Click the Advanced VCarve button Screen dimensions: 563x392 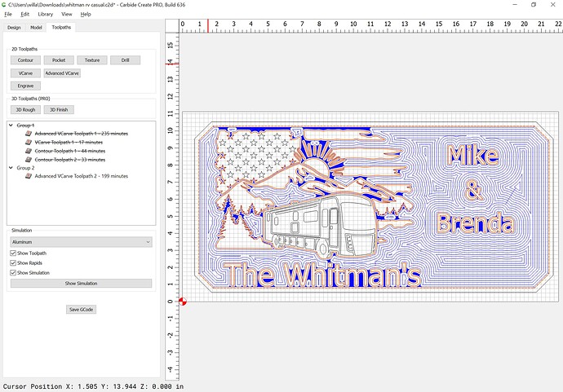click(x=62, y=73)
